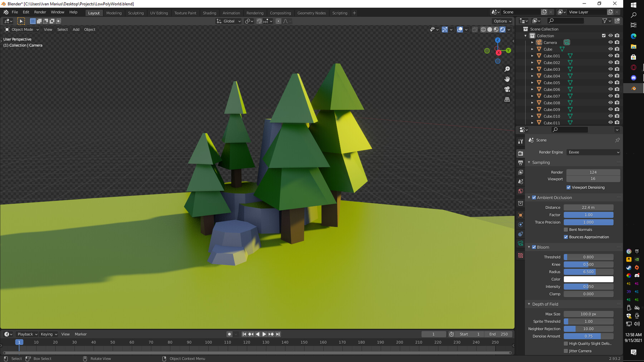This screenshot has height=362, width=644.
Task: Open the Render Properties tab in the Properties editor
Action: 521,153
